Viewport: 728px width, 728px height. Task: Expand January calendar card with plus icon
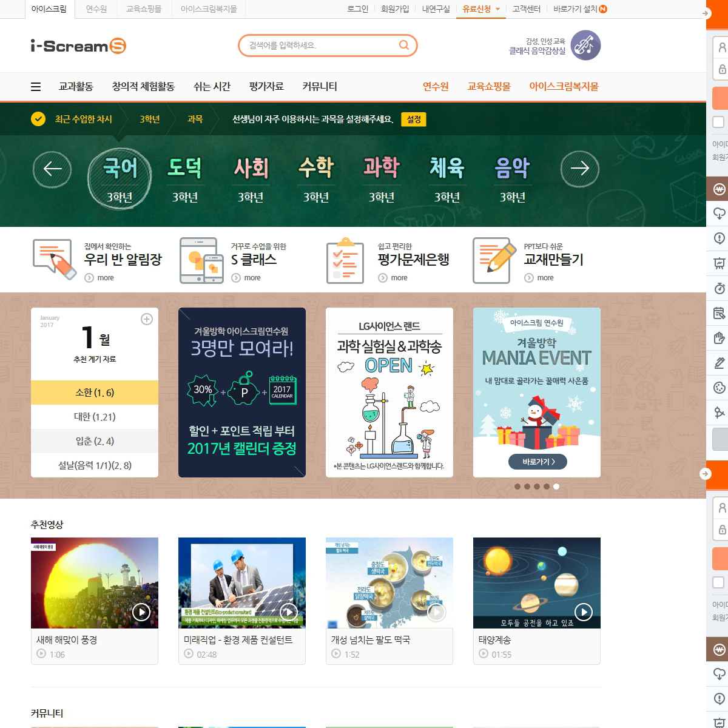pyautogui.click(x=147, y=319)
